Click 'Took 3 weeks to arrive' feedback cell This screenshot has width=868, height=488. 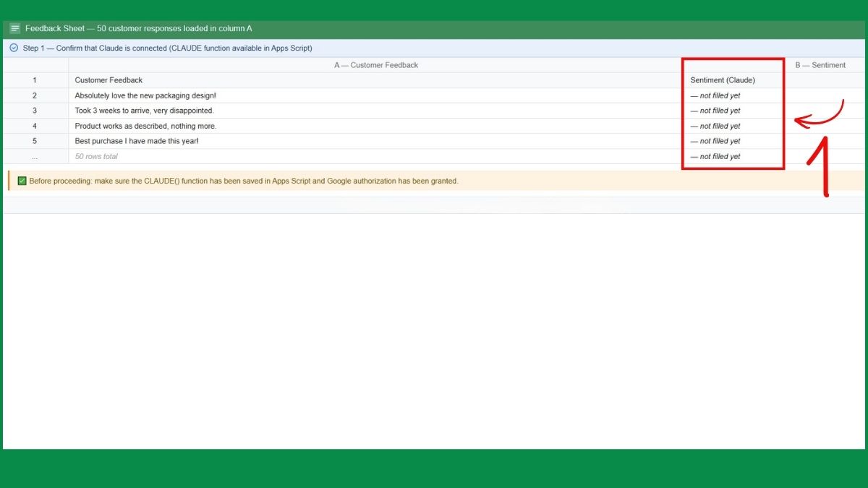(x=376, y=111)
